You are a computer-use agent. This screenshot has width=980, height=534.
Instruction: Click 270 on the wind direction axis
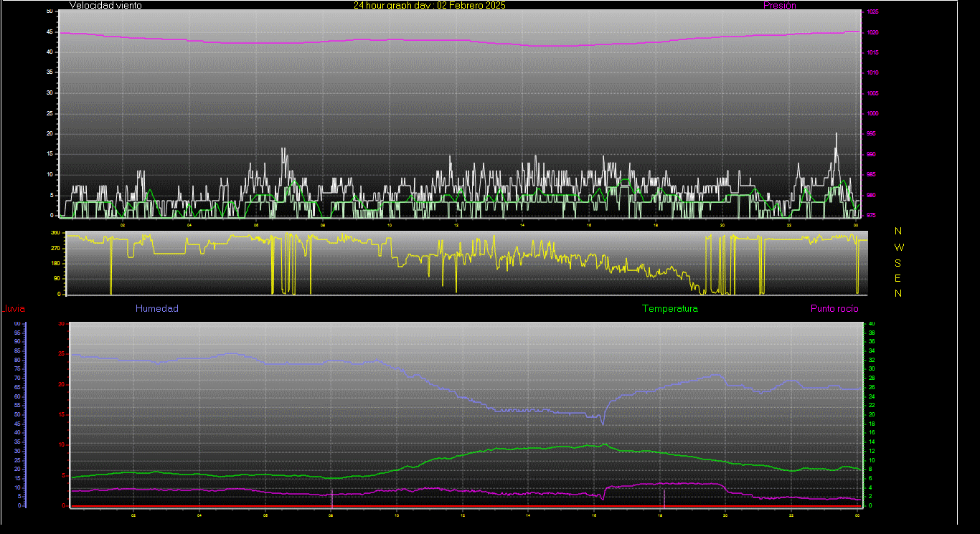click(55, 248)
